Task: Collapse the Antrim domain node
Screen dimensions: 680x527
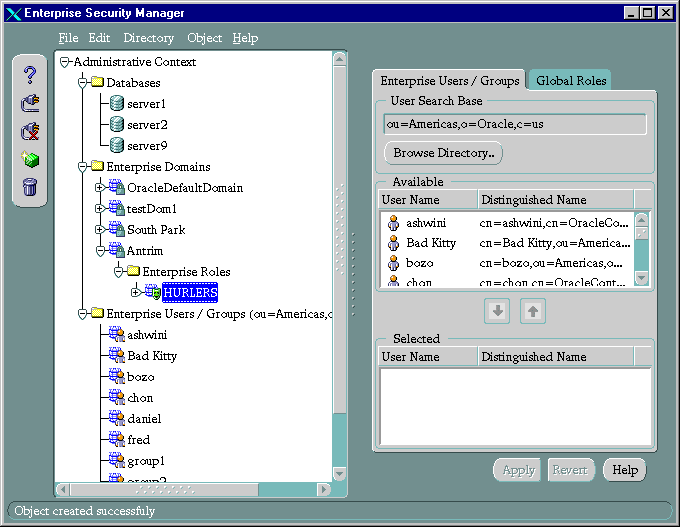Action: [x=100, y=251]
